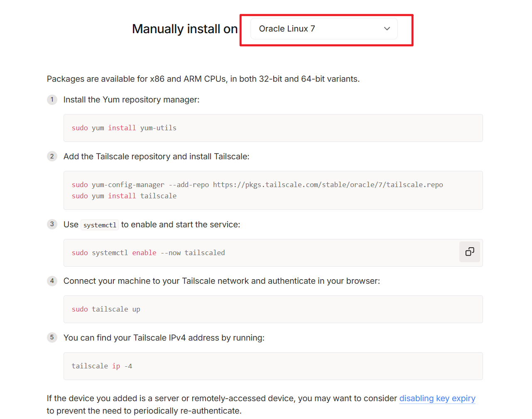The image size is (532, 419).
Task: Click the tailscale.repo URL in the code
Action: click(328, 185)
